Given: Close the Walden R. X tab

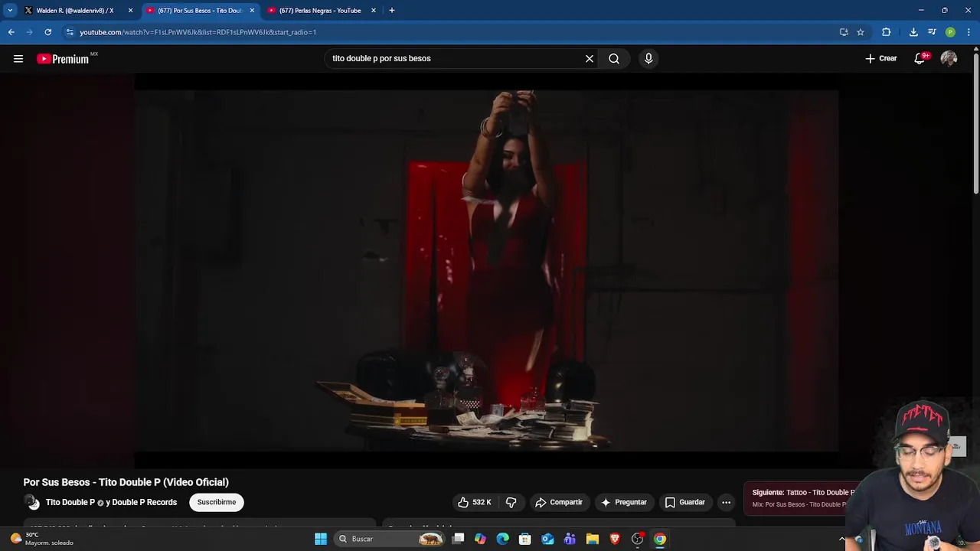Looking at the screenshot, I should click(x=130, y=11).
